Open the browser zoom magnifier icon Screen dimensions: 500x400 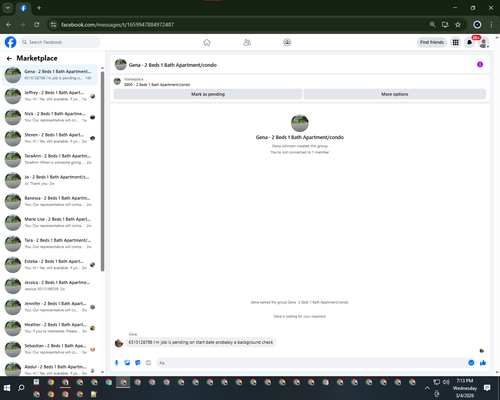pyautogui.click(x=432, y=25)
